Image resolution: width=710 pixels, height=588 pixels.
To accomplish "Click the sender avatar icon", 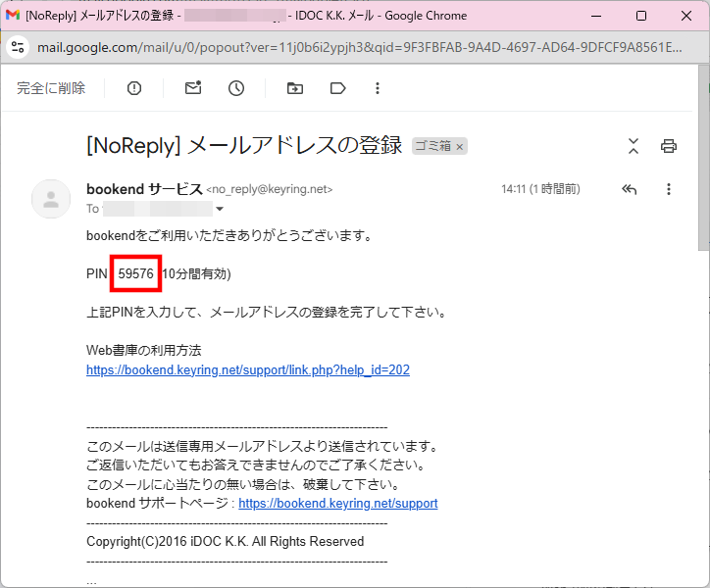I will click(x=51, y=199).
